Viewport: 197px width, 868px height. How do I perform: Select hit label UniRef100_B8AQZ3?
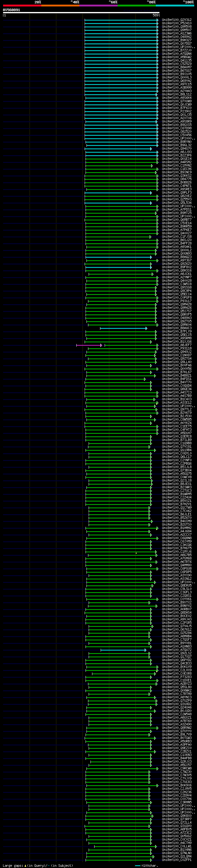(x=177, y=257)
